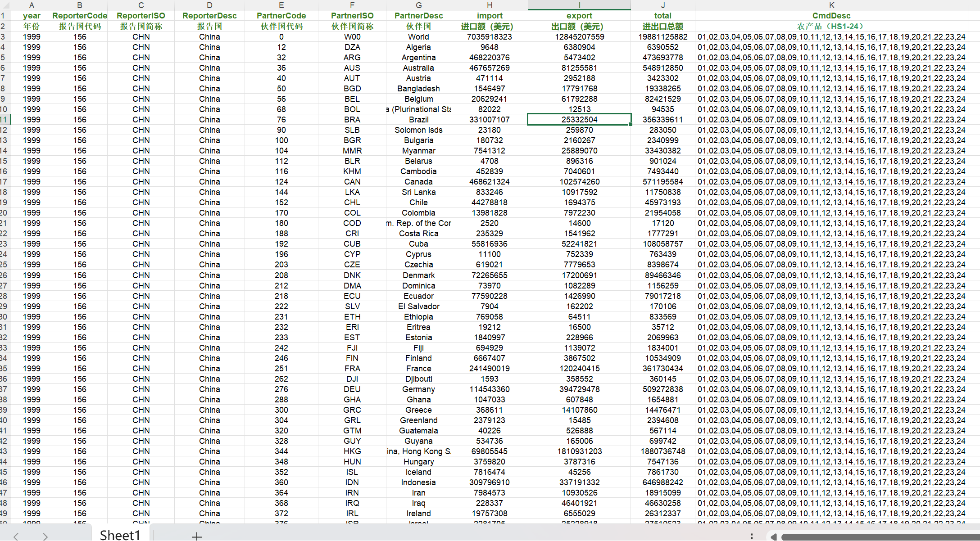Switch to the Sheet1 tab
The image size is (980, 541).
(x=120, y=535)
